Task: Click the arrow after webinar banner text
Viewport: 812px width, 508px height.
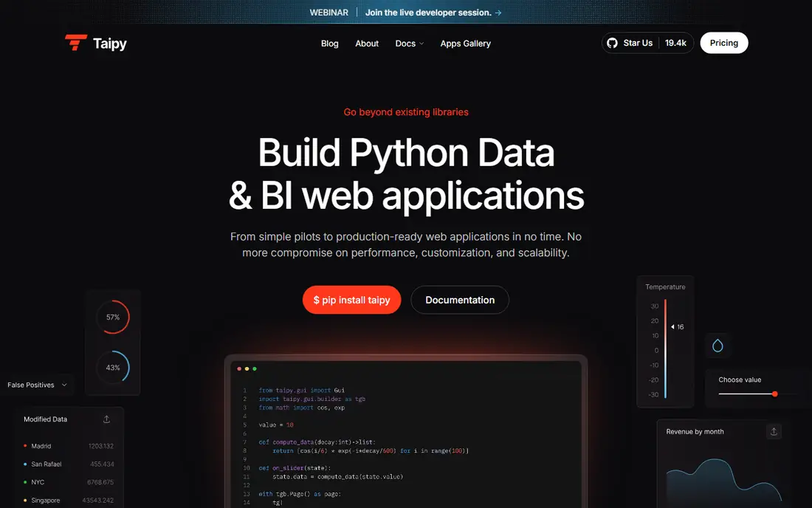Action: coord(498,13)
